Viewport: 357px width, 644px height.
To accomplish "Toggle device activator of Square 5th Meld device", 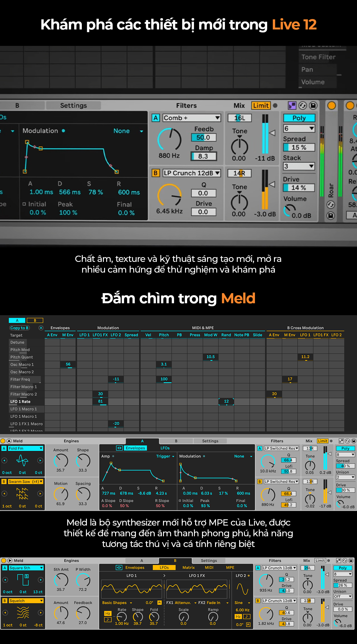I will pos(4,560).
